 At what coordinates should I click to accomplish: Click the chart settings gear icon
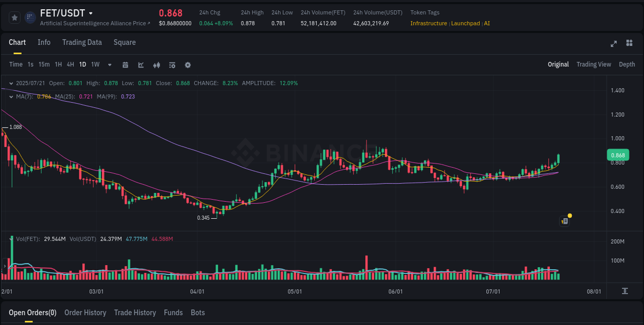188,64
